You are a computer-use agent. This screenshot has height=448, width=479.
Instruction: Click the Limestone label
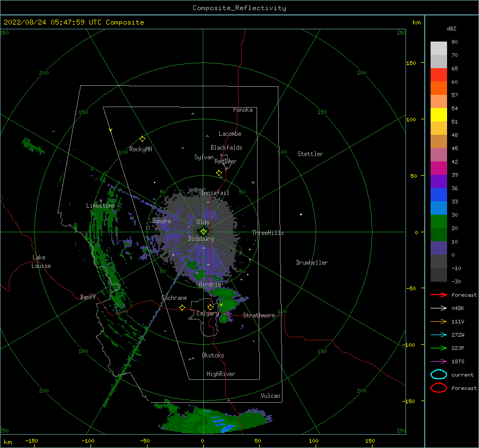101,206
